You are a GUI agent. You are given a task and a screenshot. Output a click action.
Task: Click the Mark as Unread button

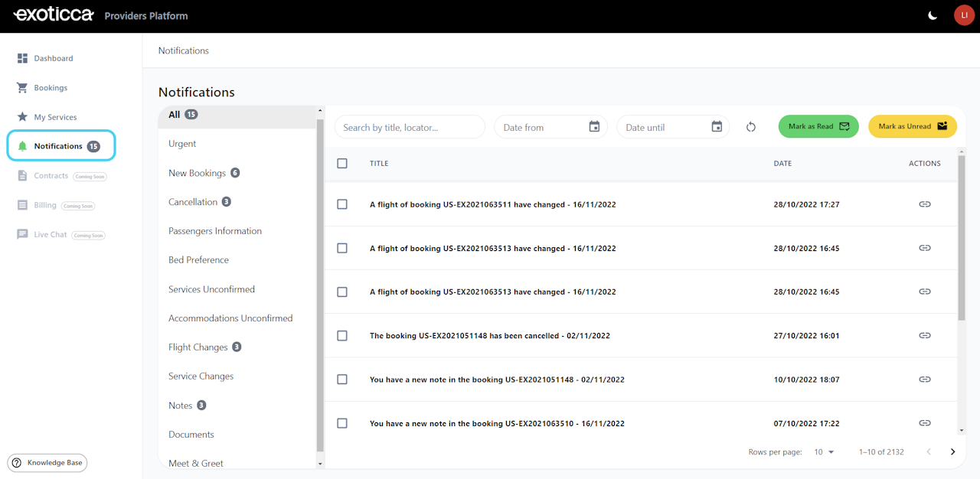[913, 126]
